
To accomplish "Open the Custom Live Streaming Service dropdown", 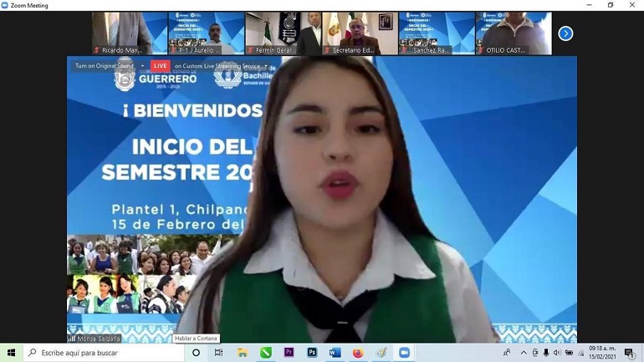I will tap(266, 66).
